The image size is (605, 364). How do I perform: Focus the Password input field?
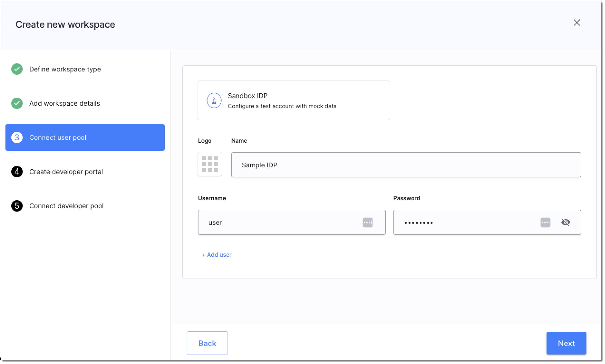(487, 222)
